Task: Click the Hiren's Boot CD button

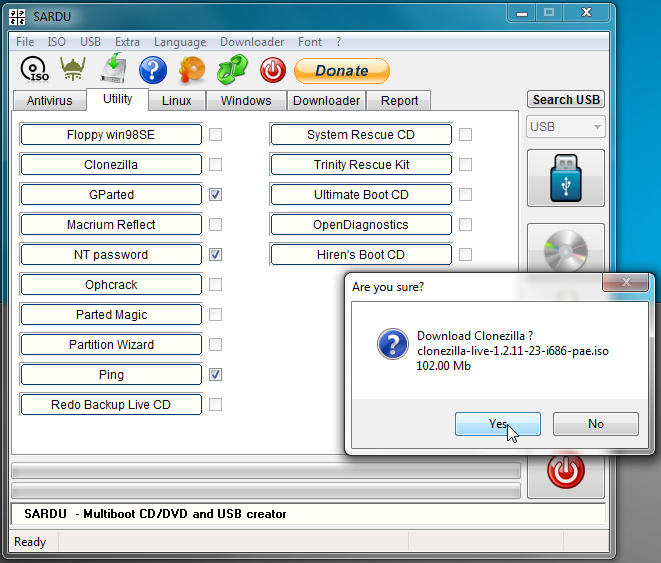Action: coord(361,255)
